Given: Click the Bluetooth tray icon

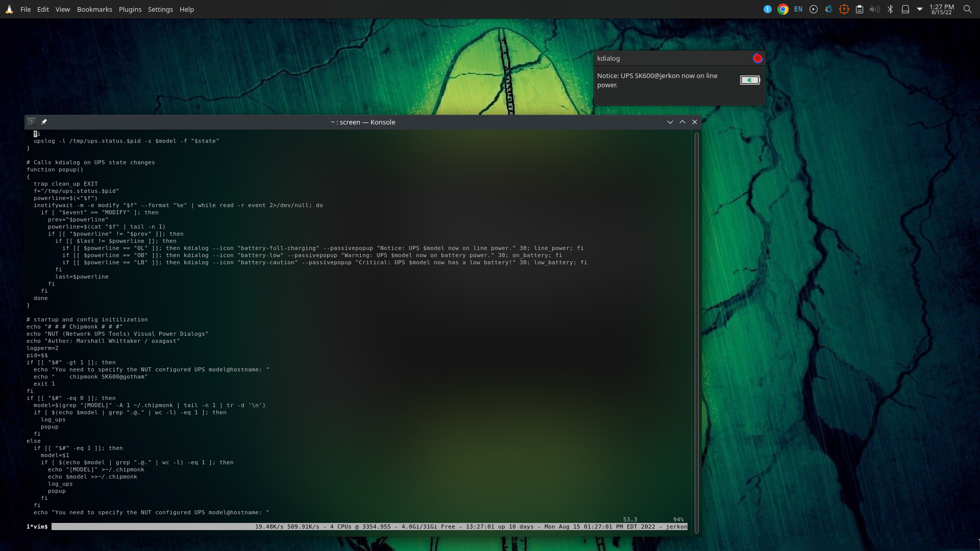Looking at the screenshot, I should pyautogui.click(x=890, y=9).
